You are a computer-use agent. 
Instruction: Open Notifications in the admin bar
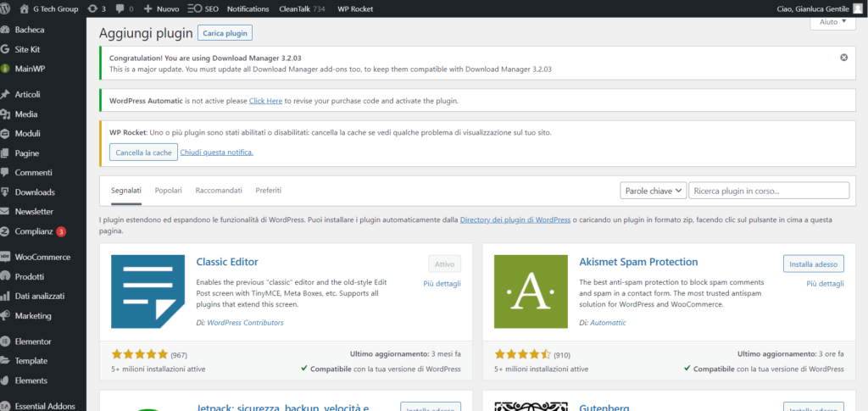[x=248, y=8]
